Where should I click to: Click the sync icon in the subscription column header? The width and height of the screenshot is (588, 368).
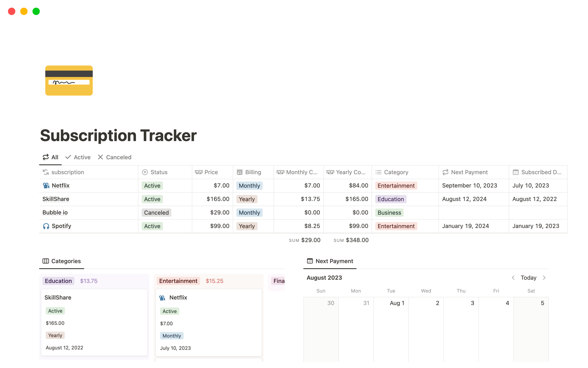click(46, 172)
